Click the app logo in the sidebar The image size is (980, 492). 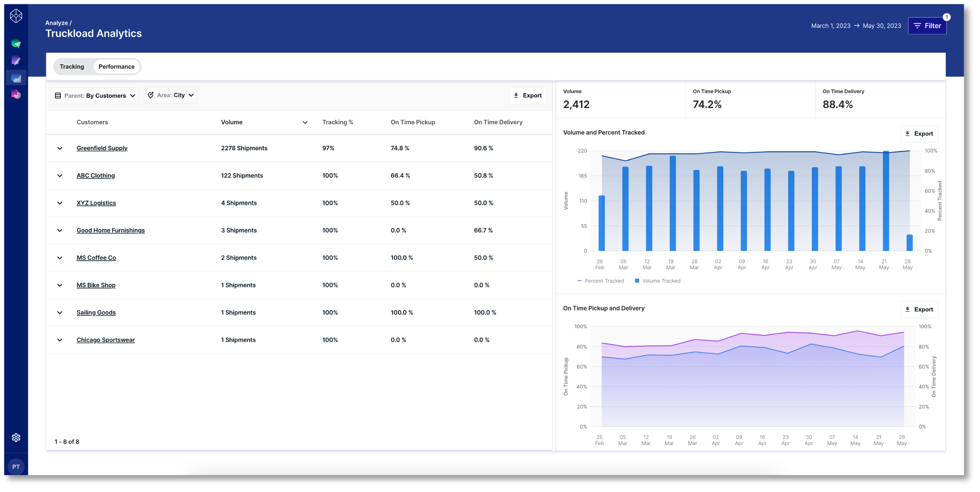[16, 16]
